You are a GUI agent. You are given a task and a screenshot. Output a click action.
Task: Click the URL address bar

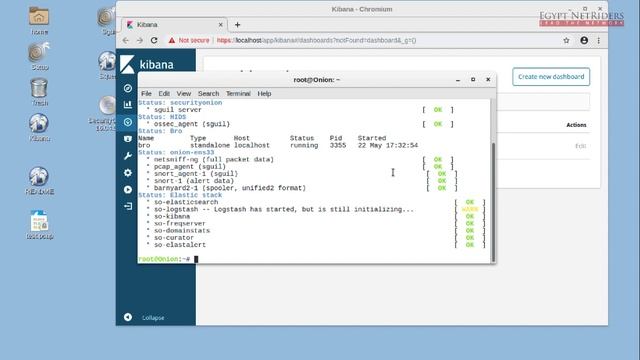[316, 40]
